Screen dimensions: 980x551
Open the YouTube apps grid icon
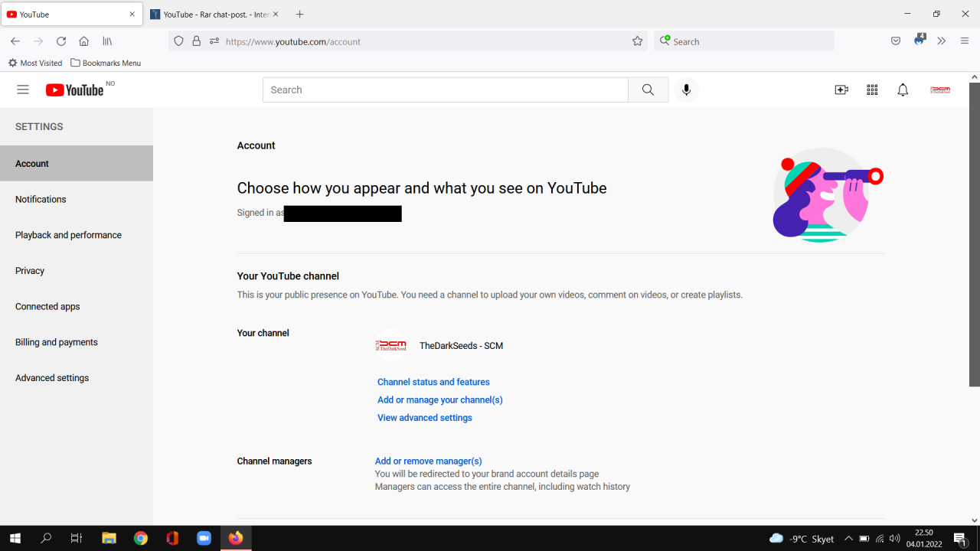pyautogui.click(x=872, y=90)
